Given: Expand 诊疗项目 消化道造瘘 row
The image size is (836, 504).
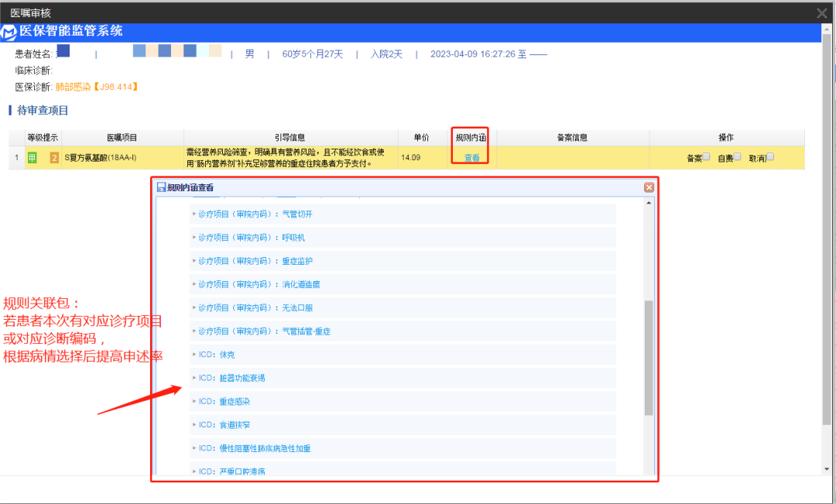Looking at the screenshot, I should pyautogui.click(x=403, y=284).
